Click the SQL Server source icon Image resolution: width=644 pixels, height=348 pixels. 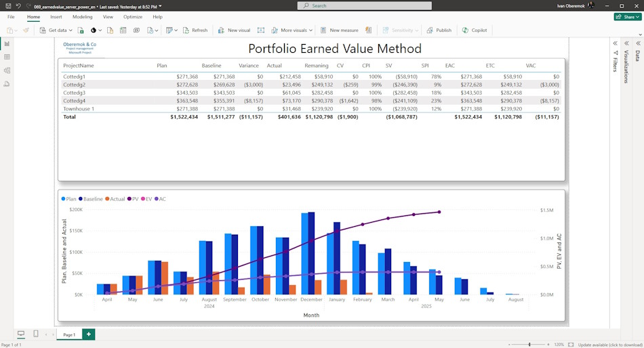point(110,30)
